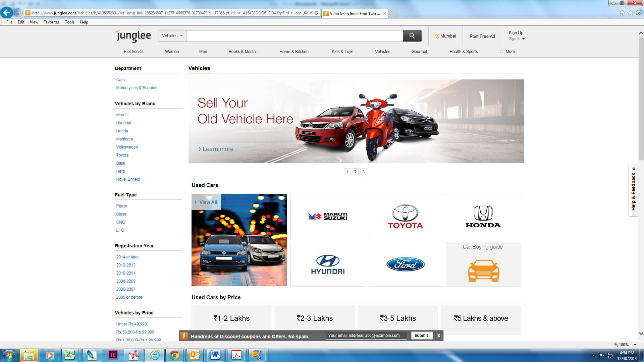Open the Favorites menu
Screen dimensions: 644x362
pos(51,22)
